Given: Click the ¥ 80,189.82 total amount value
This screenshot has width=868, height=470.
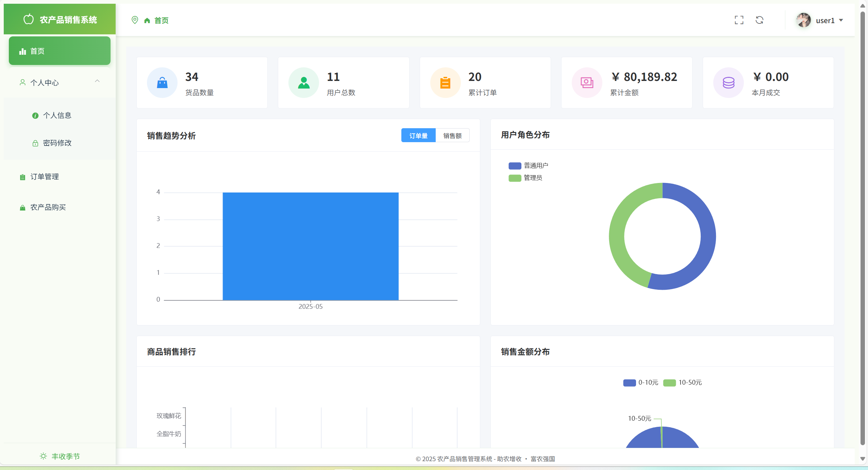Looking at the screenshot, I should pos(644,77).
